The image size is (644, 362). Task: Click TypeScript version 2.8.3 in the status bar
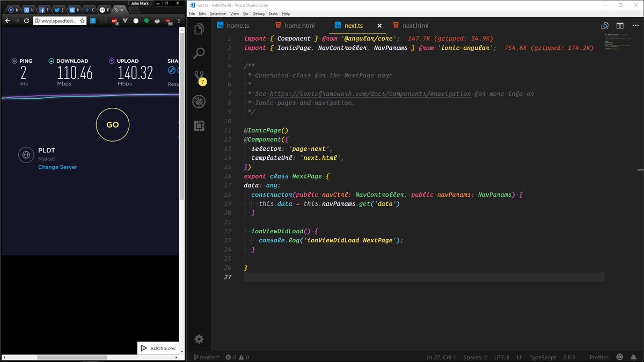click(568, 357)
